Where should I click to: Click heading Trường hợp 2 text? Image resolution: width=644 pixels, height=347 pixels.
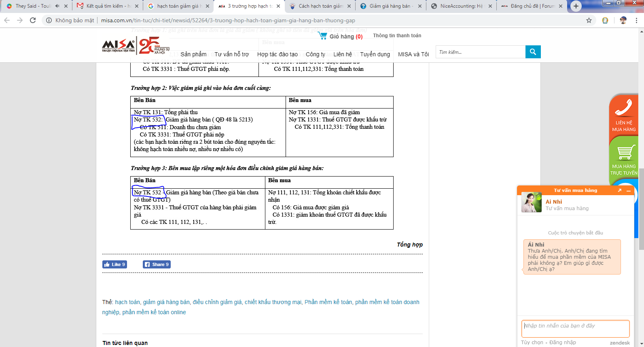coord(201,88)
